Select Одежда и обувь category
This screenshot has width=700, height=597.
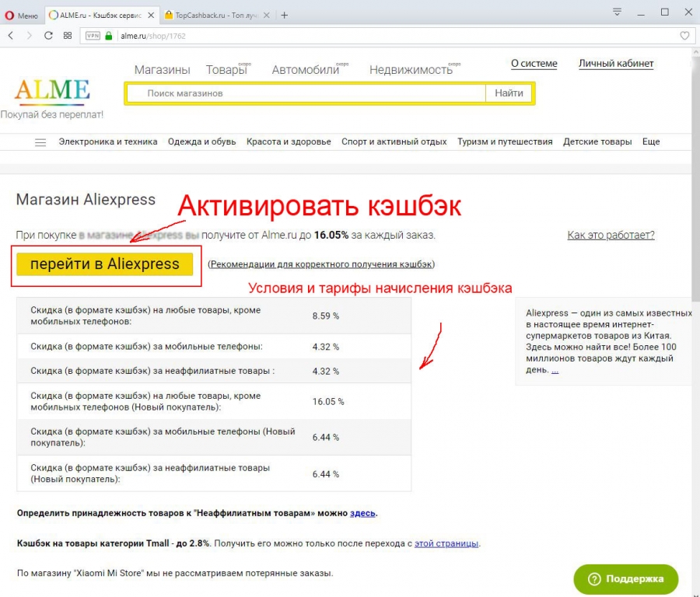[201, 142]
